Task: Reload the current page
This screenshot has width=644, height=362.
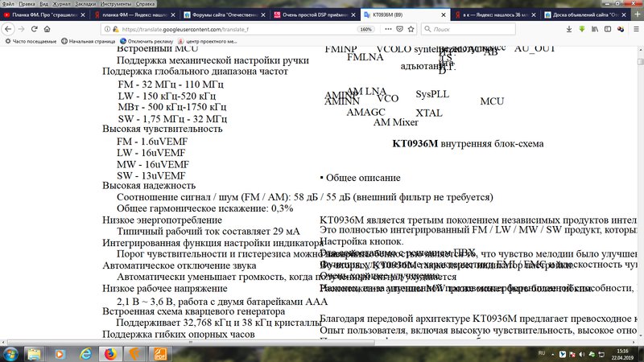Action: click(x=34, y=29)
